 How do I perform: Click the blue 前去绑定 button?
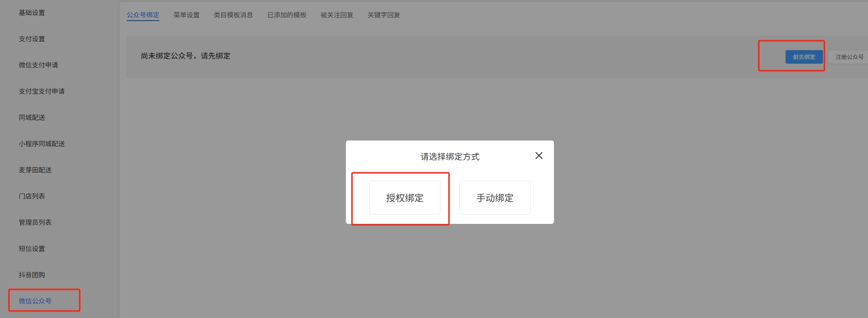click(804, 57)
